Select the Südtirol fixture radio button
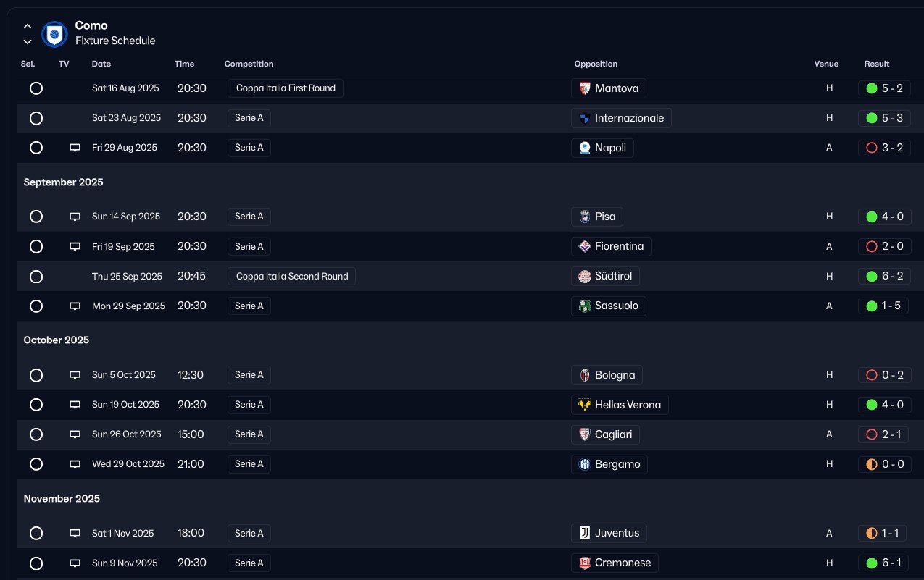The image size is (924, 580). point(36,277)
